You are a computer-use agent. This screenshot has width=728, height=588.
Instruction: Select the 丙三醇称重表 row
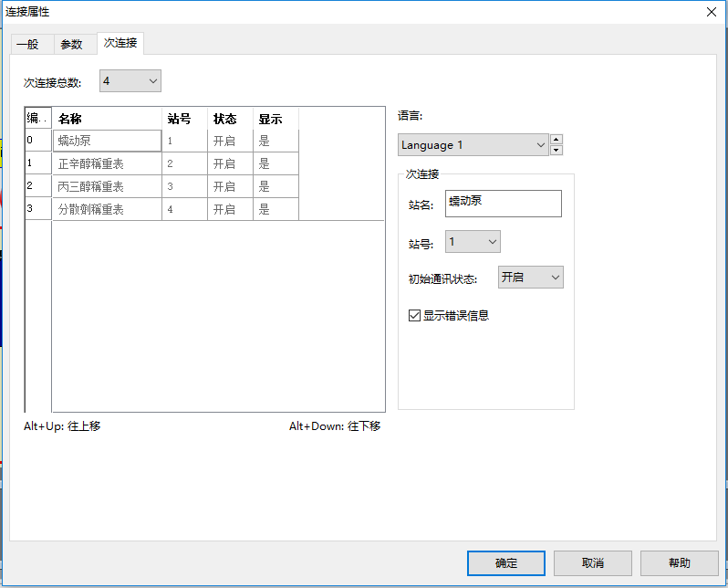coord(107,186)
